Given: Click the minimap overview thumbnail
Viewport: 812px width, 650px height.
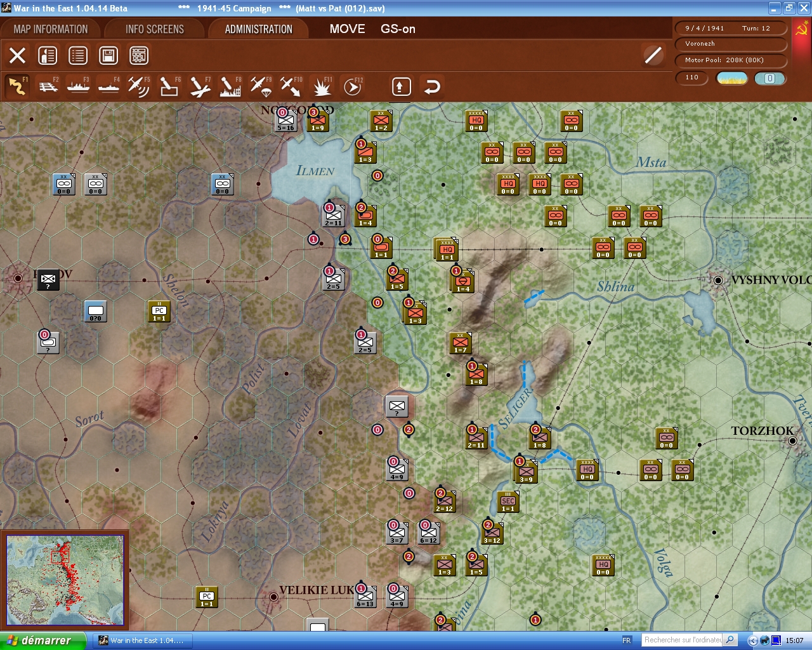Looking at the screenshot, I should click(65, 581).
